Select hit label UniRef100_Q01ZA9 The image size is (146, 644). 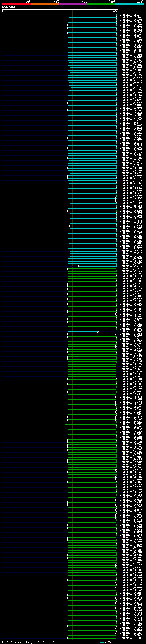(x=131, y=98)
